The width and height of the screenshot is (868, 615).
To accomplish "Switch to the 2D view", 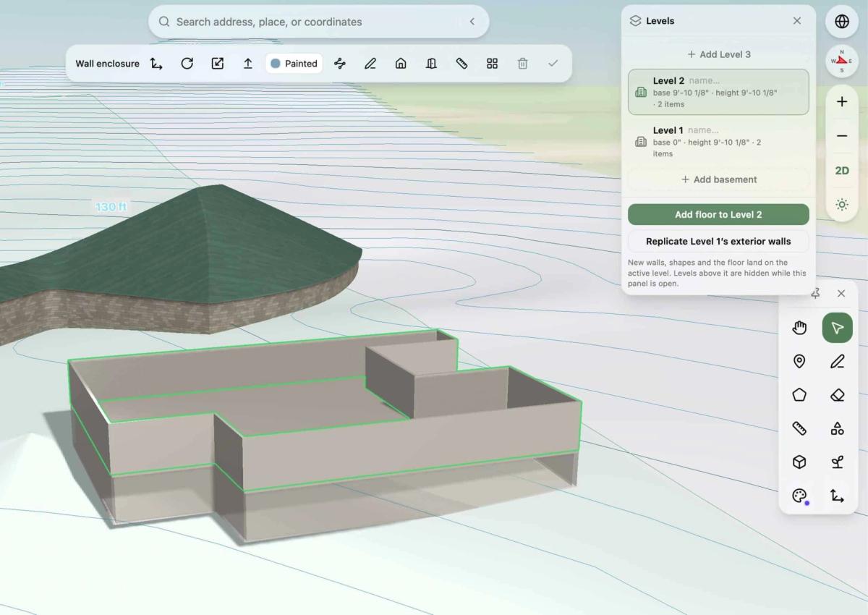I will click(842, 171).
